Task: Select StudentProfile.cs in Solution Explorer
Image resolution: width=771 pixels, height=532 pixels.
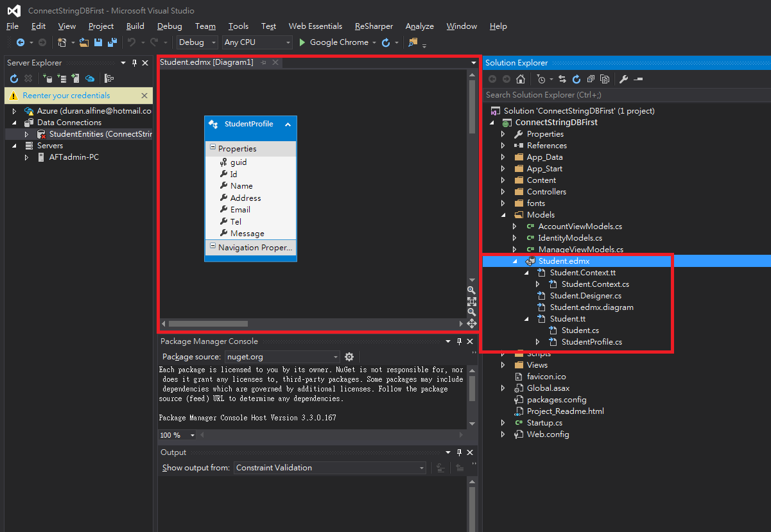Action: [x=592, y=342]
